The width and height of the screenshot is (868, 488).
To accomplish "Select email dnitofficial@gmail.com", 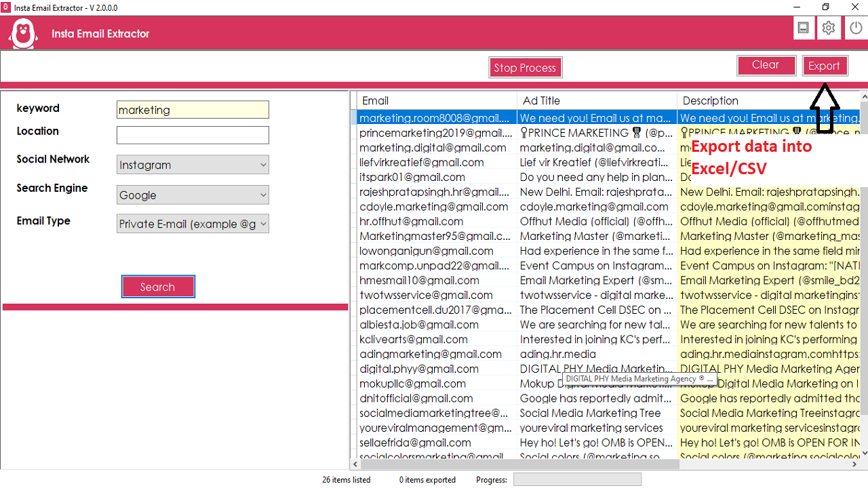I will point(437,398).
